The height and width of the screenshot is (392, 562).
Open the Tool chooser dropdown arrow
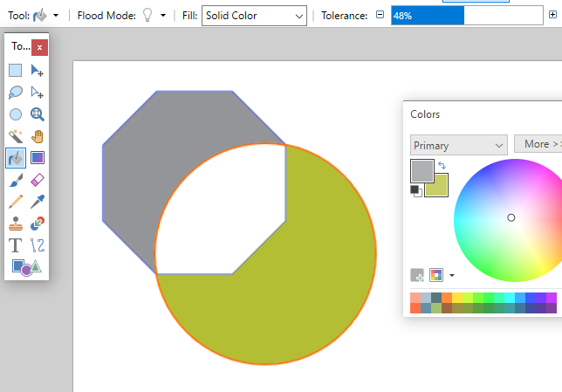point(56,16)
